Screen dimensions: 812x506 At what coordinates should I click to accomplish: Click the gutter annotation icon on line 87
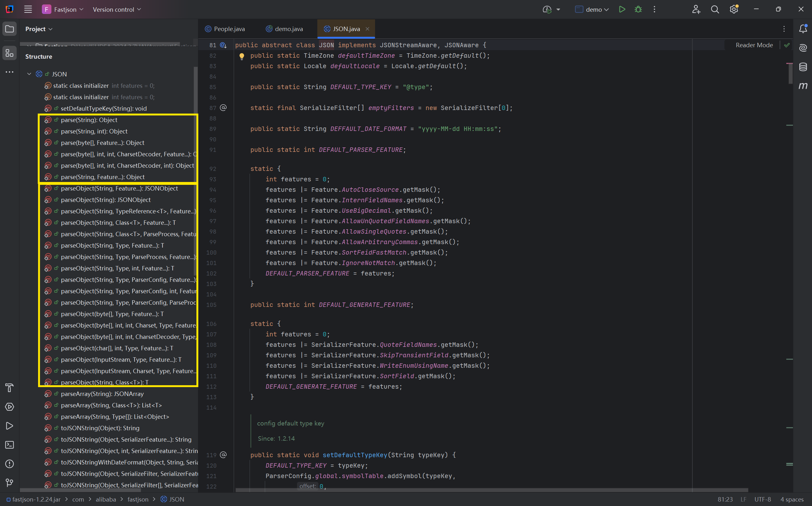[x=223, y=108]
